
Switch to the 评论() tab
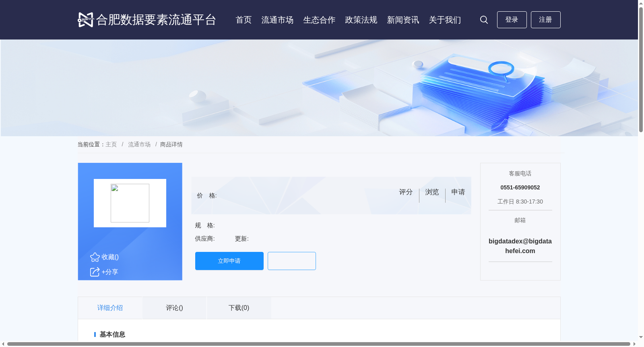click(174, 308)
